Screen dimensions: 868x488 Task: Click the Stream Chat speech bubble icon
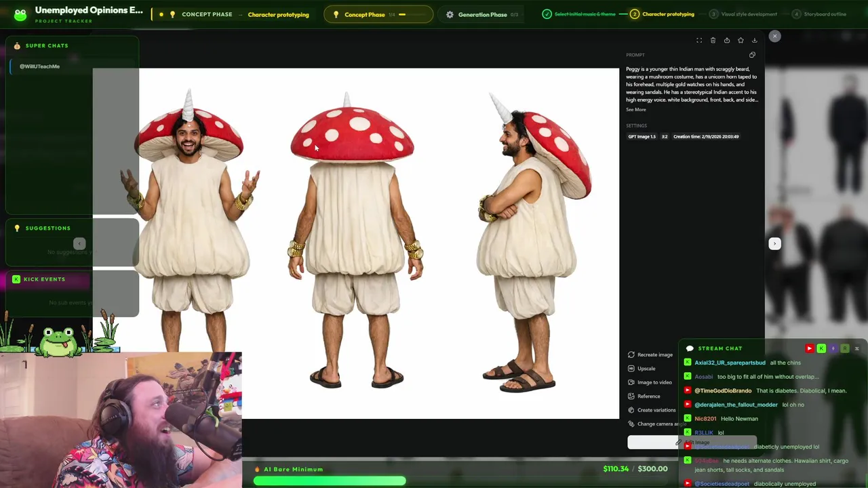pos(690,348)
